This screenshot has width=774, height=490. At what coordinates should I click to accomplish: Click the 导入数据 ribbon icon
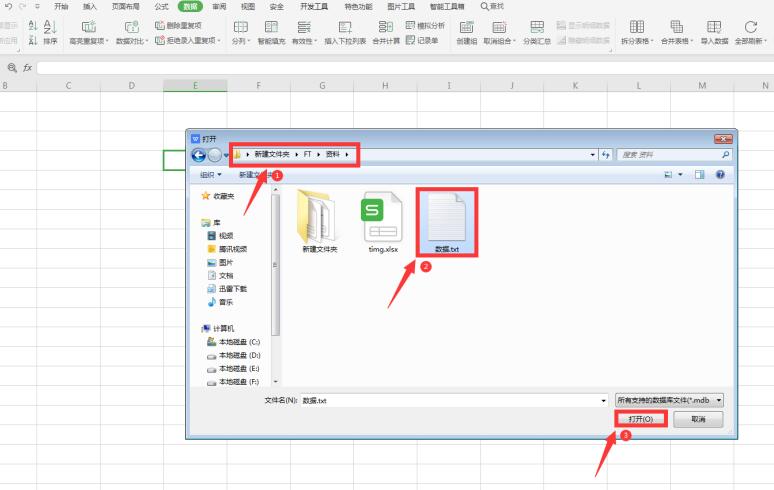714,27
